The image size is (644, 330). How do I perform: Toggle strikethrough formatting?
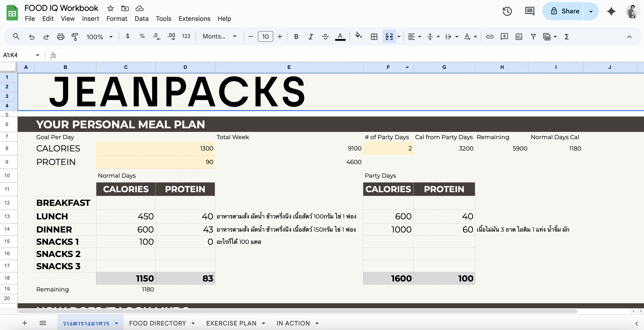pos(325,37)
